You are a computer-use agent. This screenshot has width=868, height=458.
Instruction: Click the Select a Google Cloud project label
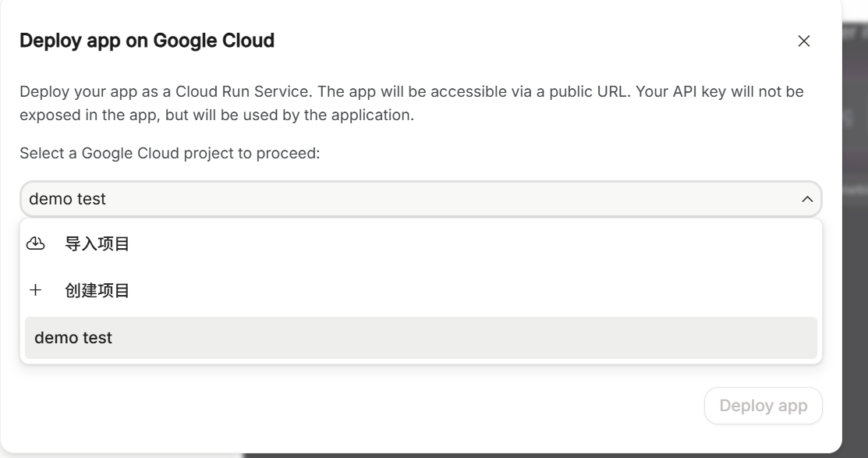click(170, 154)
